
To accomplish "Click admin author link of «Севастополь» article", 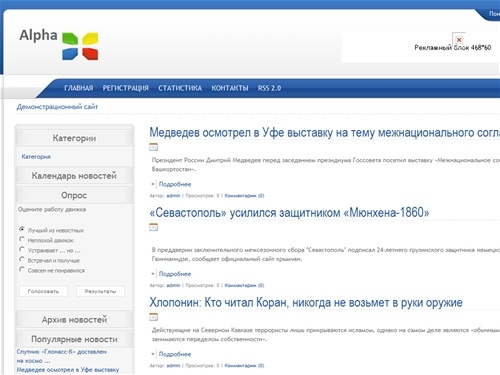I will click(x=173, y=285).
